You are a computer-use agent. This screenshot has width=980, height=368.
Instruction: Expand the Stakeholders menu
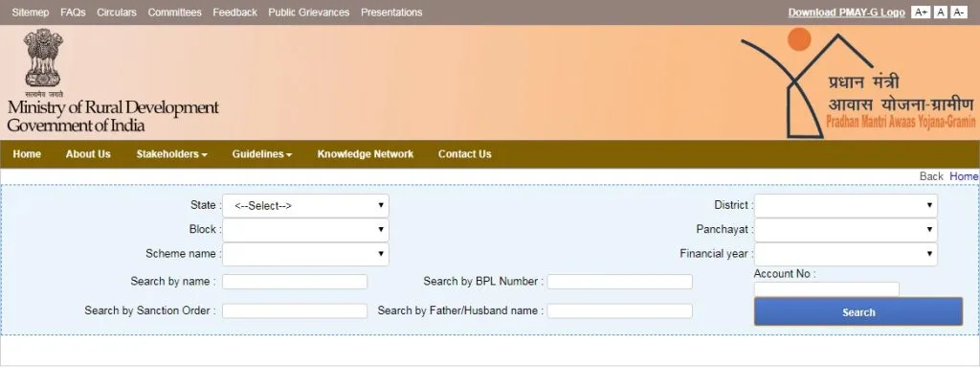pos(172,154)
